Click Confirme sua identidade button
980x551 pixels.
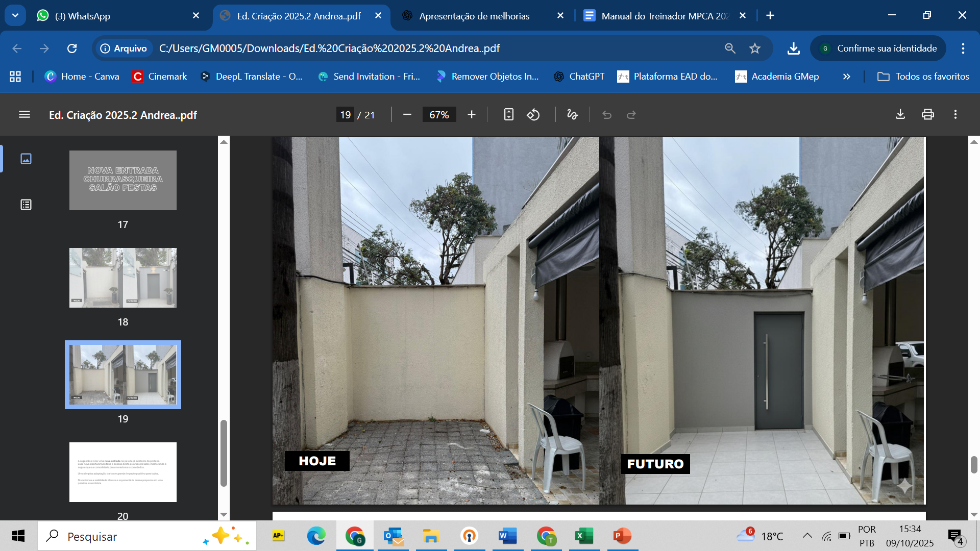pos(878,48)
